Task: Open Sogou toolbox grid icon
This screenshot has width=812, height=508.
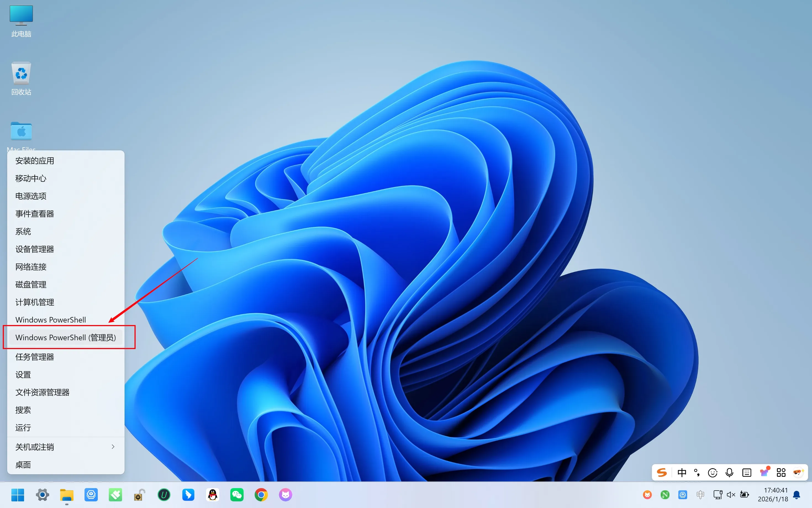Action: (781, 473)
